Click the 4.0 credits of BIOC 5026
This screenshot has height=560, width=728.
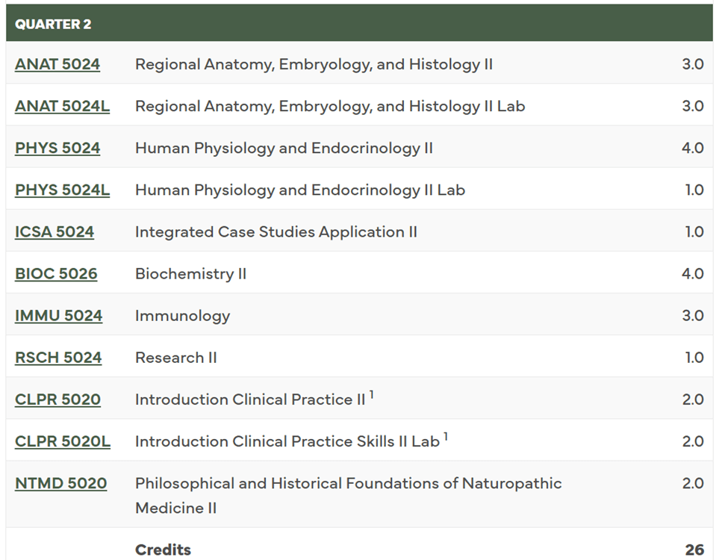coord(693,273)
